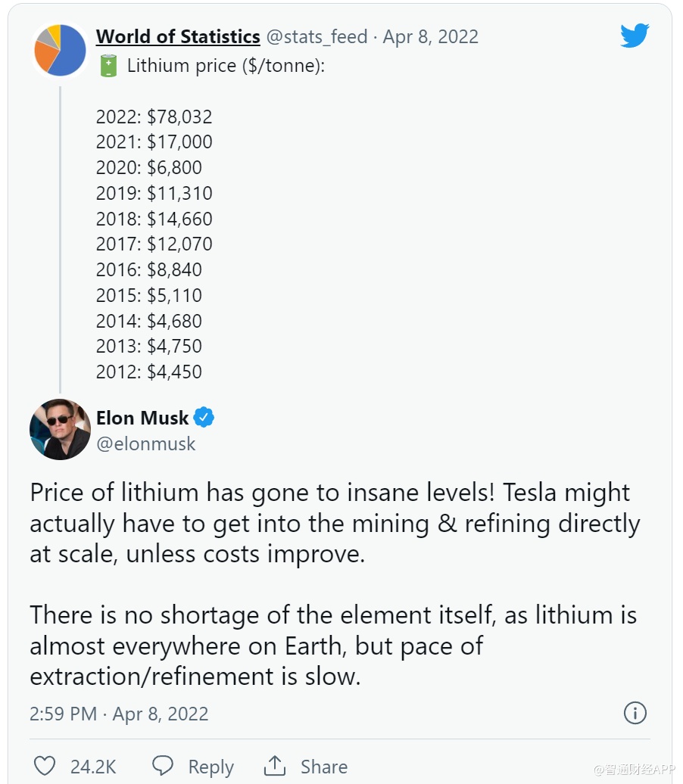The width and height of the screenshot is (683, 784).
Task: Open the tweet info circle icon
Action: [635, 713]
